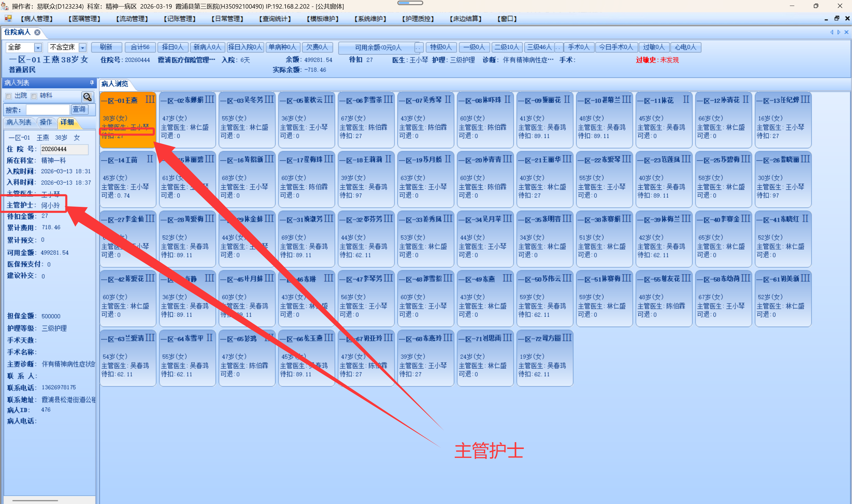Click the 搜索 input field
Screen dimensions: 852x504
pyautogui.click(x=48, y=110)
